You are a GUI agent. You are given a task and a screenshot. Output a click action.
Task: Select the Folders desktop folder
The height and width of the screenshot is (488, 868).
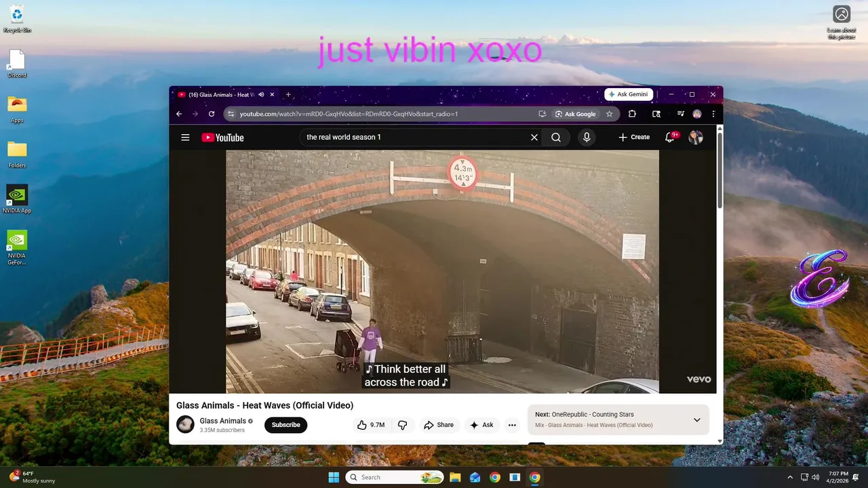(17, 155)
